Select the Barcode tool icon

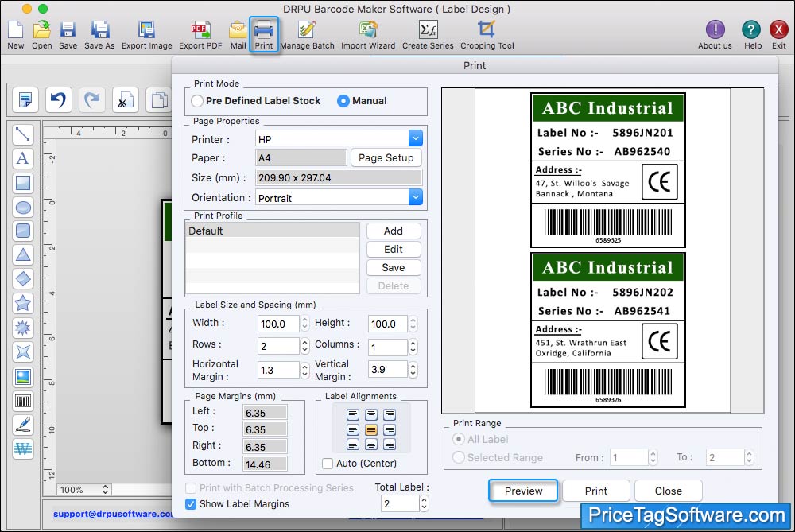23,401
